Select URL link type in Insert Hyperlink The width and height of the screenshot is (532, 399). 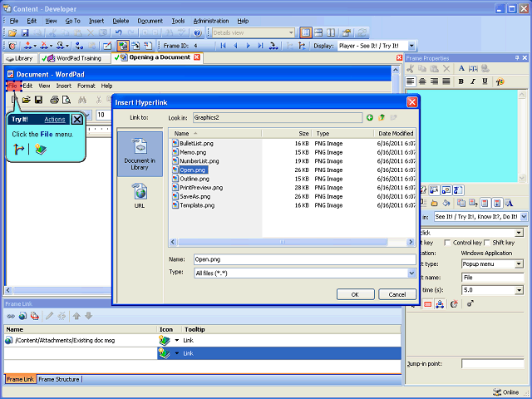coord(140,196)
